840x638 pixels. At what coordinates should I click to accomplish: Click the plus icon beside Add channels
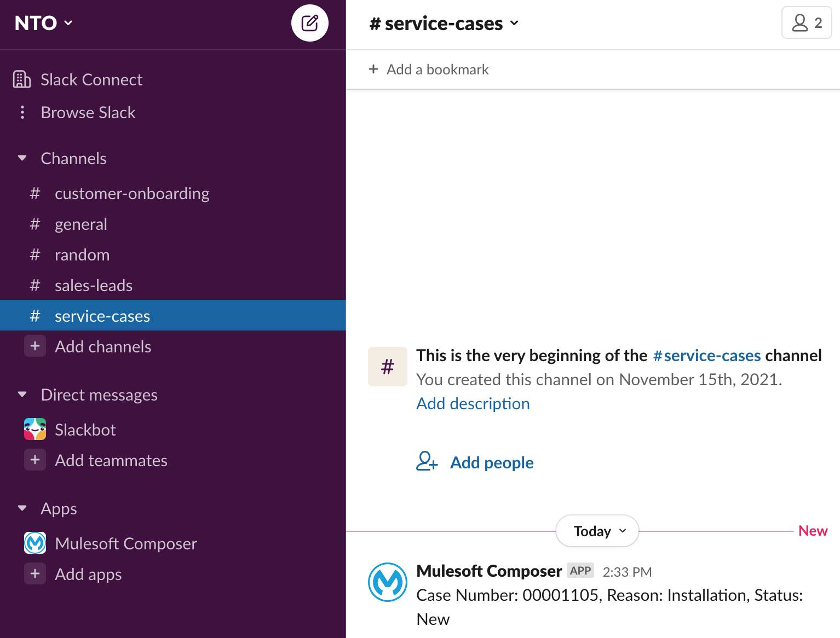[x=35, y=346]
